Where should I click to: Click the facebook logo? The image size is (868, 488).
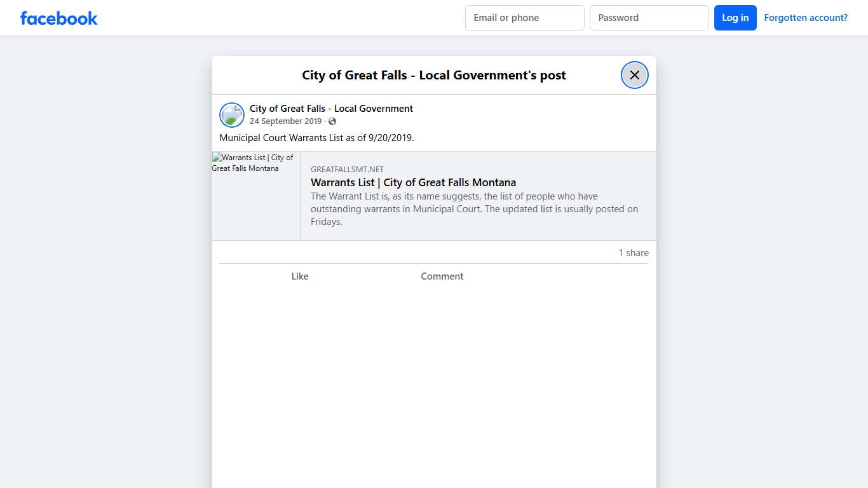pyautogui.click(x=58, y=18)
